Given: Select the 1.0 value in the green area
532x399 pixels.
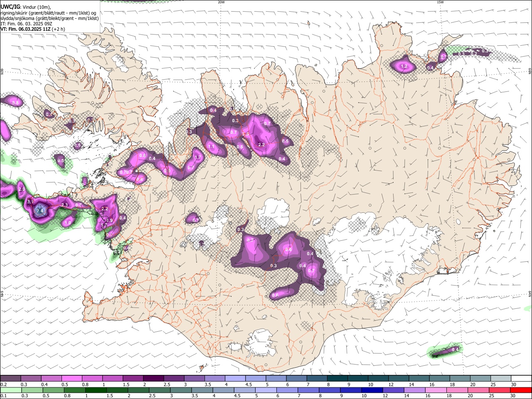Looking at the screenshot, I should coord(68,224).
